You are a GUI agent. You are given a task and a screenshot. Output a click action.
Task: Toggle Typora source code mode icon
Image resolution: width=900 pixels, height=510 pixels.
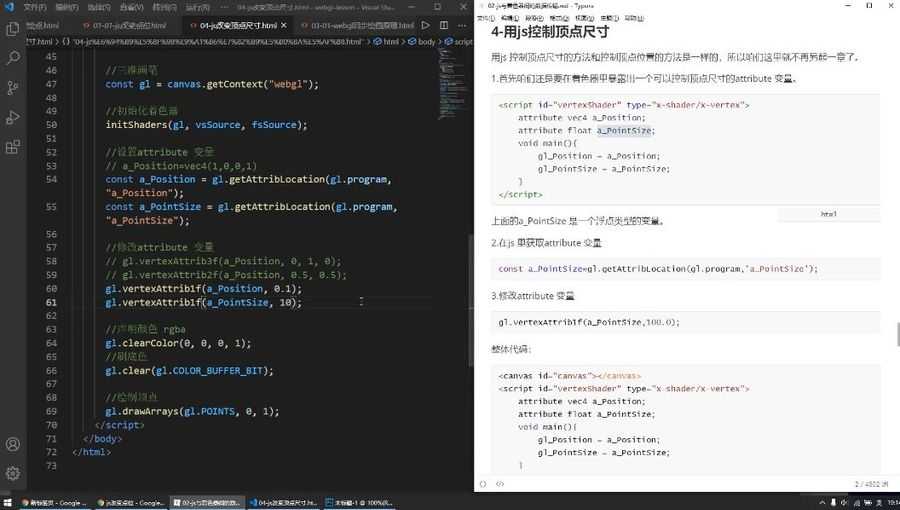[x=500, y=484]
